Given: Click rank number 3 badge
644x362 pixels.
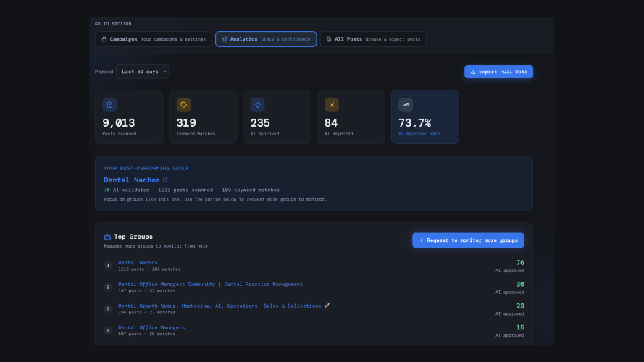Looking at the screenshot, I should [108, 308].
